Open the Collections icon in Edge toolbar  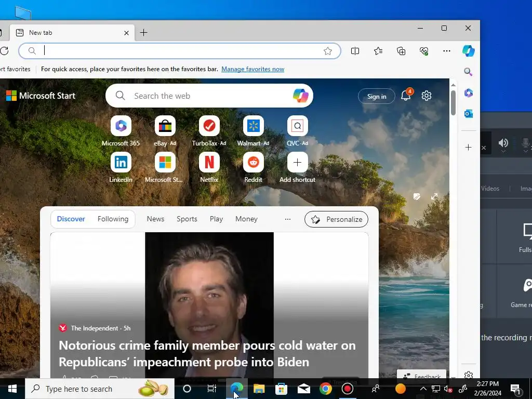[x=401, y=51]
